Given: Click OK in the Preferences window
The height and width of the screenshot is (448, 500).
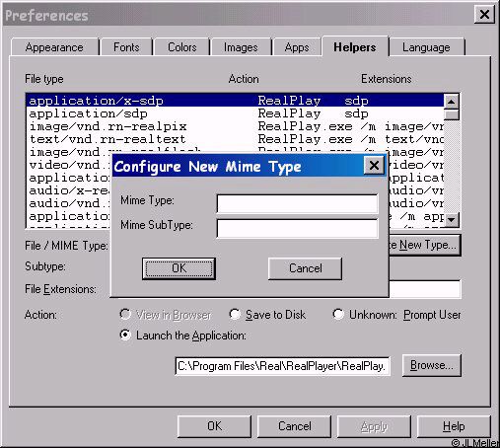Looking at the screenshot, I should 214,426.
